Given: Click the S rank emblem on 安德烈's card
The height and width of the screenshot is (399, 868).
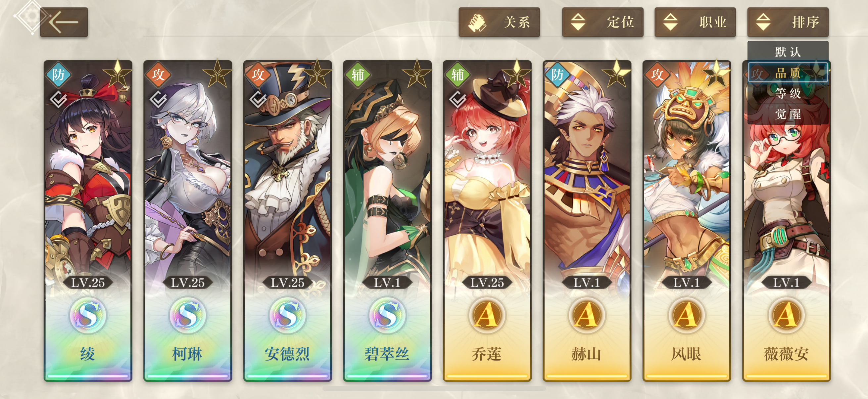Looking at the screenshot, I should click(x=287, y=315).
